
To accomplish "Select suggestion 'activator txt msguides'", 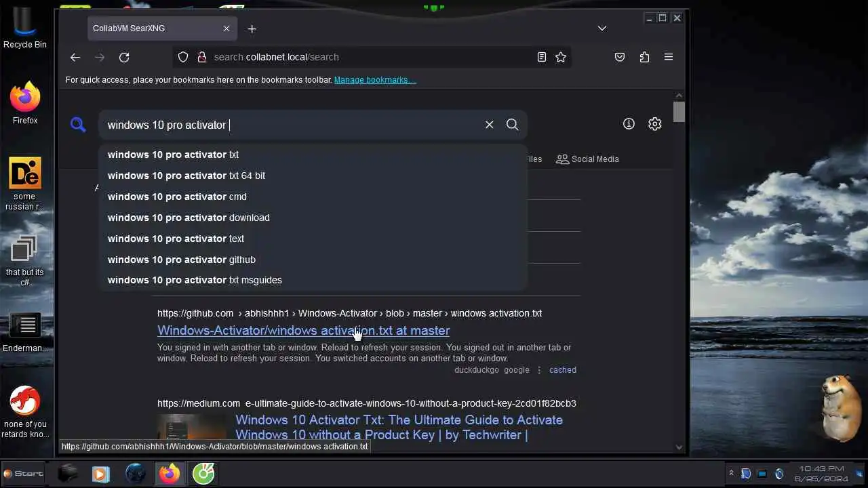I will pyautogui.click(x=313, y=280).
